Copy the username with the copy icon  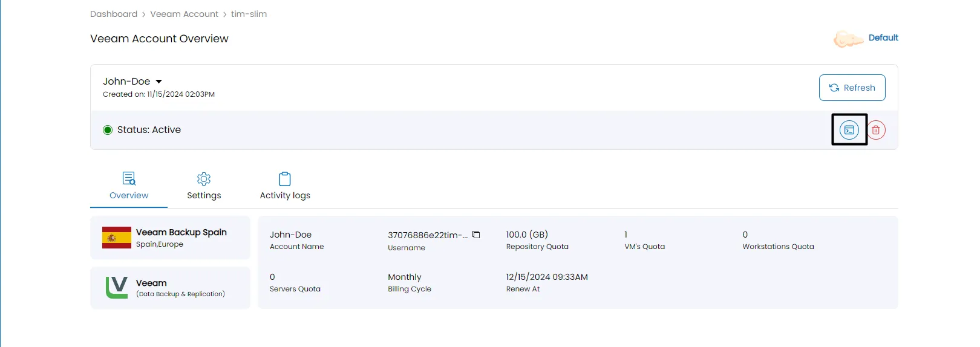tap(476, 235)
